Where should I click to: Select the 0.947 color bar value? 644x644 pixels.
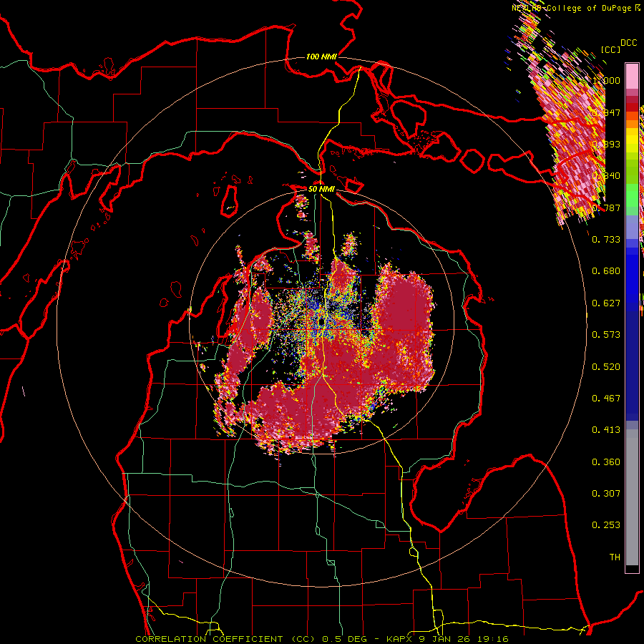(x=606, y=112)
